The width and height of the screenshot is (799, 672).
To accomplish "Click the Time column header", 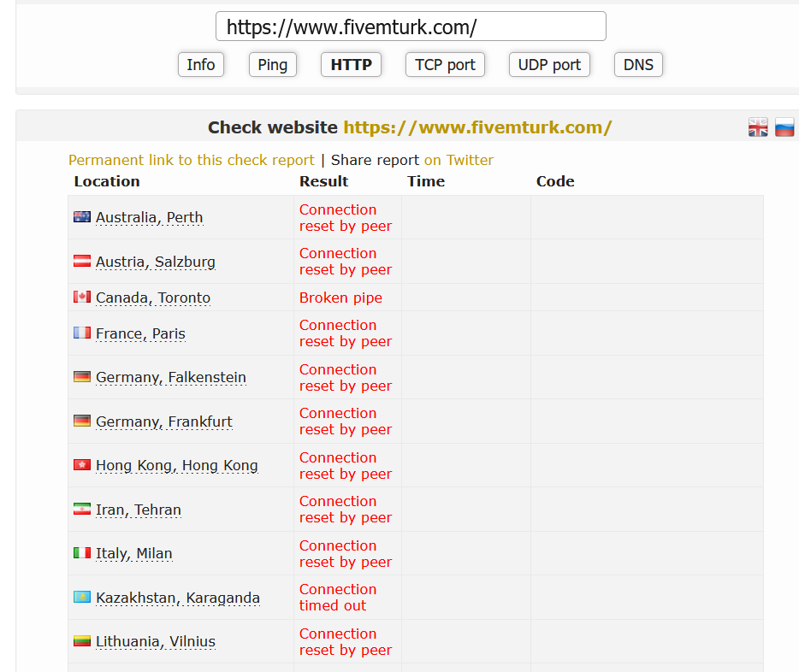I will click(x=426, y=181).
